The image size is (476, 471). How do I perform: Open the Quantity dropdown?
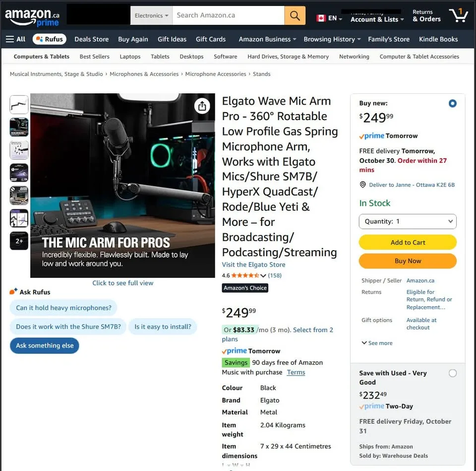[x=407, y=221]
